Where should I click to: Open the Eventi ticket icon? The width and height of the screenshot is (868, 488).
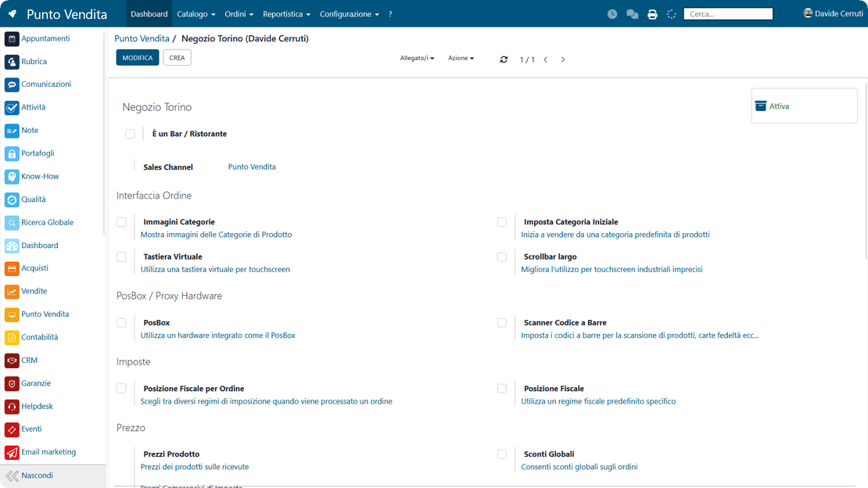click(12, 429)
